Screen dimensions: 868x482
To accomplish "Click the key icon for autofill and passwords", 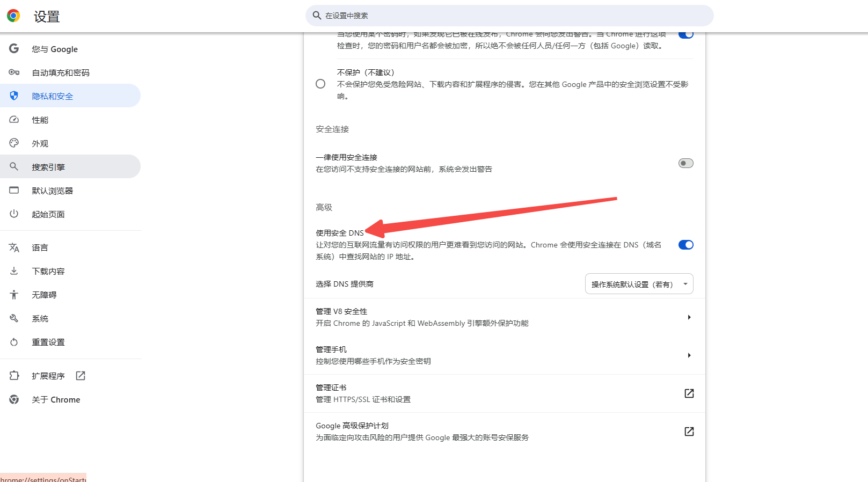I will [x=14, y=72].
